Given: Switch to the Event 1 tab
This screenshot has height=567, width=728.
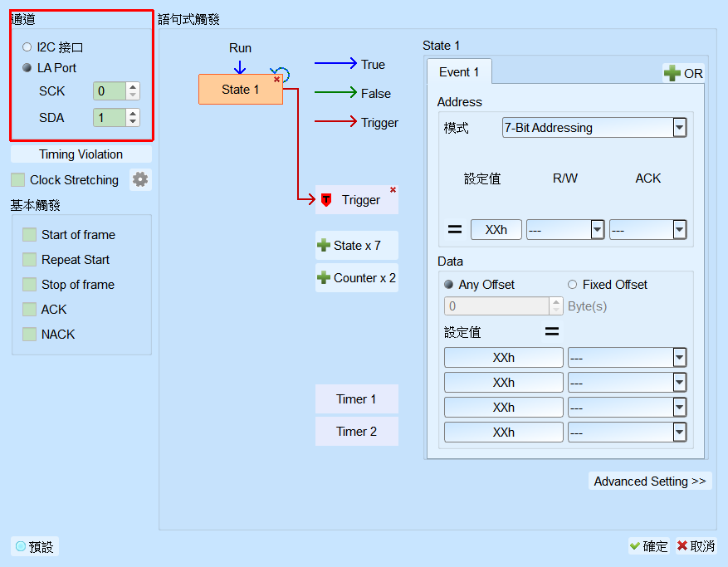Looking at the screenshot, I should click(459, 72).
